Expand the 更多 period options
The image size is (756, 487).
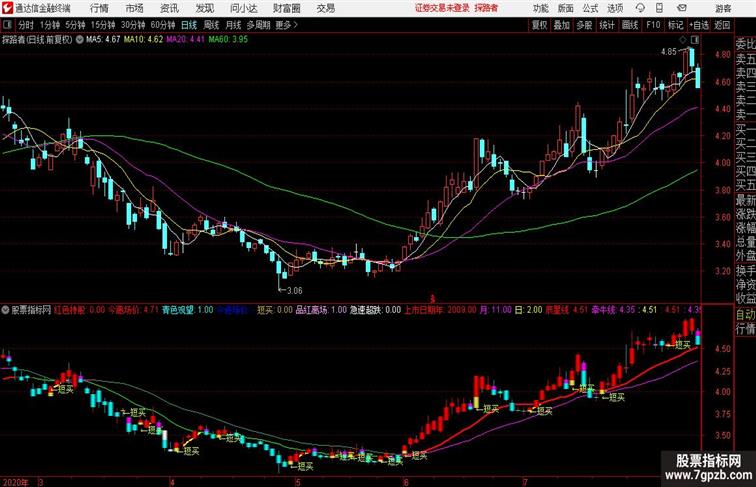(x=286, y=25)
